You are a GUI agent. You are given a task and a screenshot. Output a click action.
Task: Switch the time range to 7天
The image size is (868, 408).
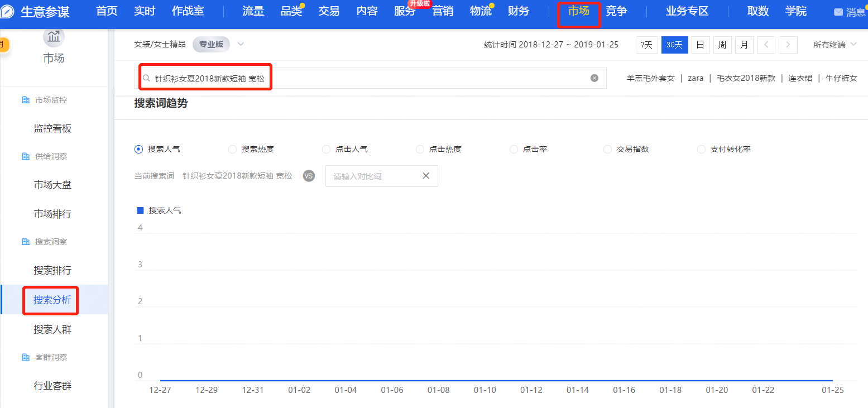(x=646, y=45)
